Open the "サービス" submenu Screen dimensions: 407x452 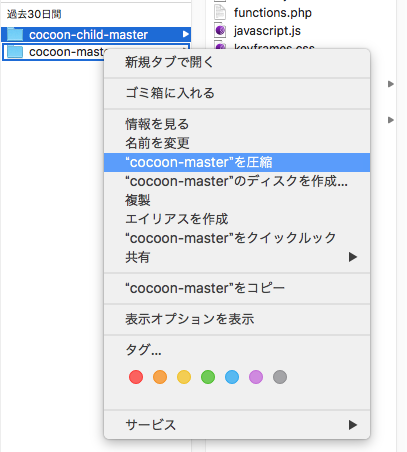point(237,425)
